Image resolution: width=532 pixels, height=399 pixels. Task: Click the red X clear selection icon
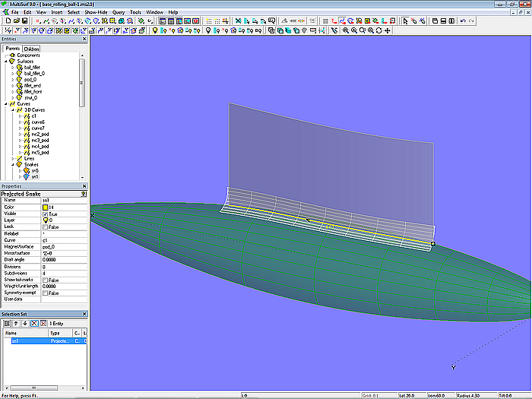point(36,323)
